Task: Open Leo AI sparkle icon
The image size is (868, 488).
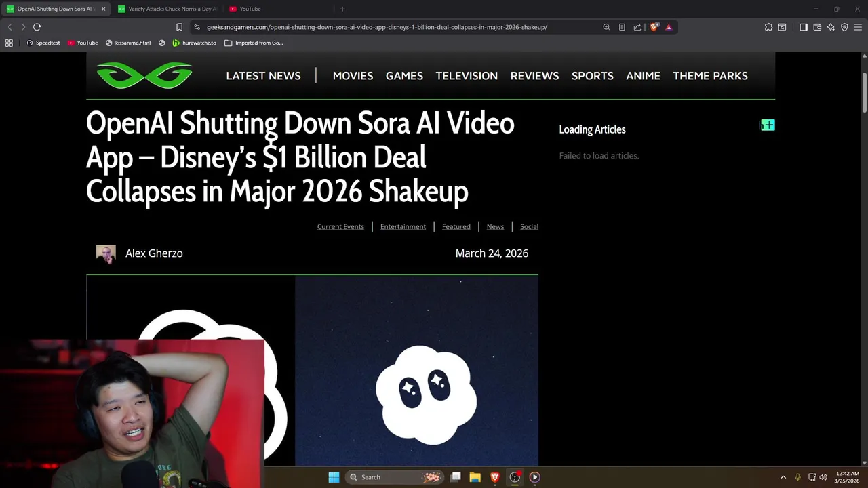Action: pyautogui.click(x=831, y=27)
